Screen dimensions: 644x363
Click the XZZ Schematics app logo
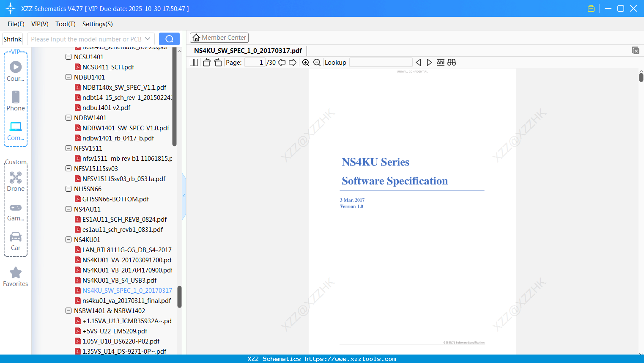(x=11, y=8)
